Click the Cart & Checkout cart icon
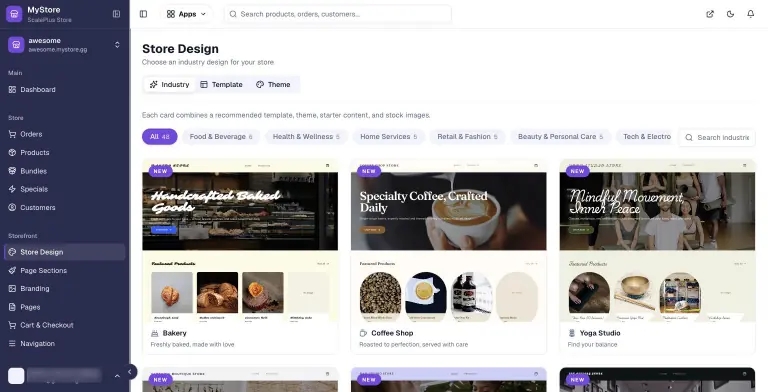The image size is (768, 392). 12,325
